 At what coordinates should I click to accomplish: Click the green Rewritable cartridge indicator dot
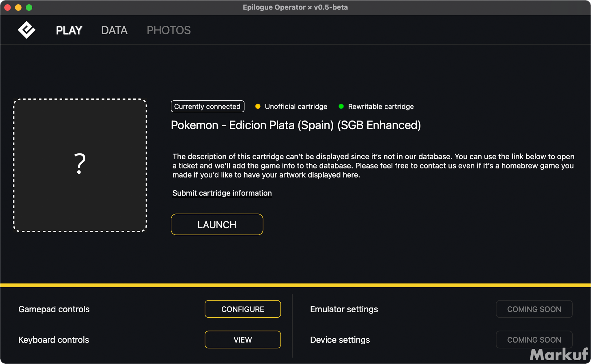click(341, 106)
